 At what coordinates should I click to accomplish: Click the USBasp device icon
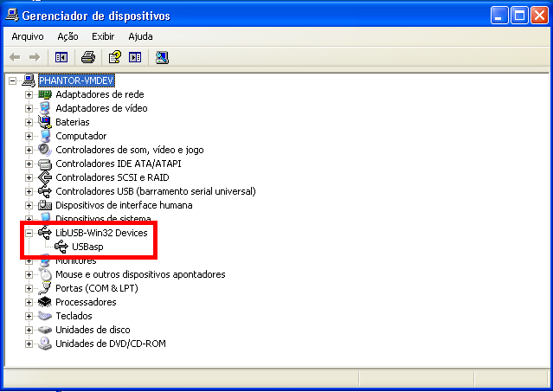(61, 247)
